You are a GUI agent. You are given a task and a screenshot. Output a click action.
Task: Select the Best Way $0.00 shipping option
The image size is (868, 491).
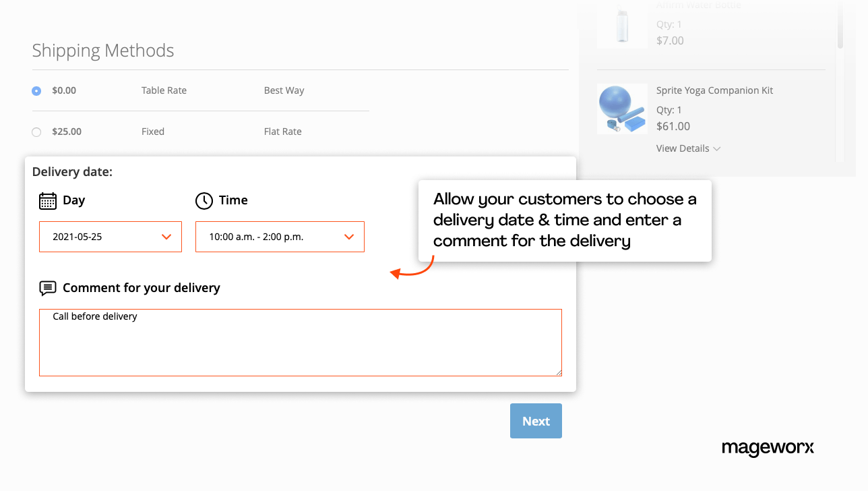coord(36,90)
